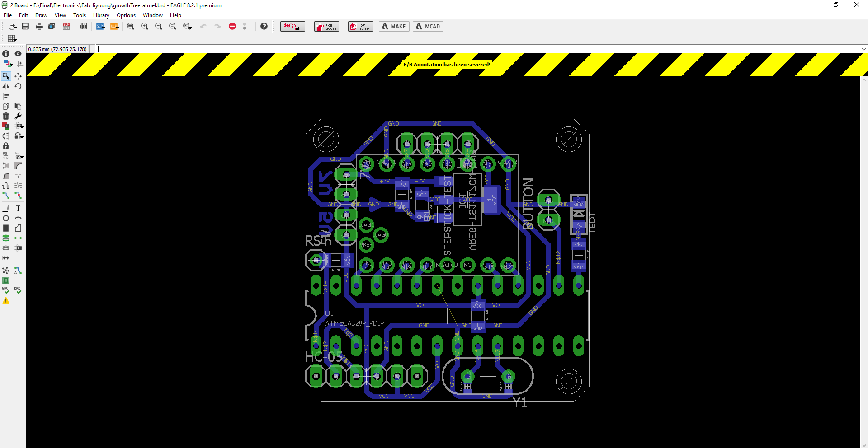Select the Smash tool

6,166
